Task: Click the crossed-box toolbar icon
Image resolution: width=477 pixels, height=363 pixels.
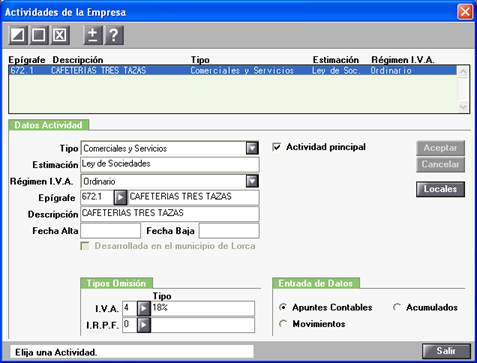Action: pyautogui.click(x=60, y=35)
